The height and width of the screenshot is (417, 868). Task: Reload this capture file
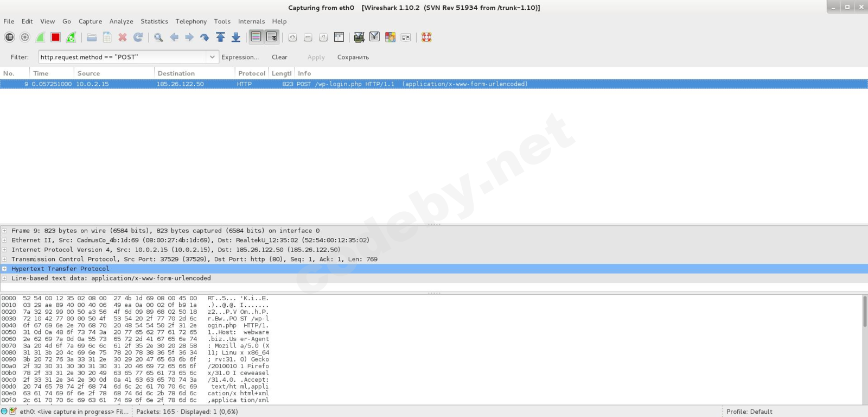pyautogui.click(x=138, y=37)
